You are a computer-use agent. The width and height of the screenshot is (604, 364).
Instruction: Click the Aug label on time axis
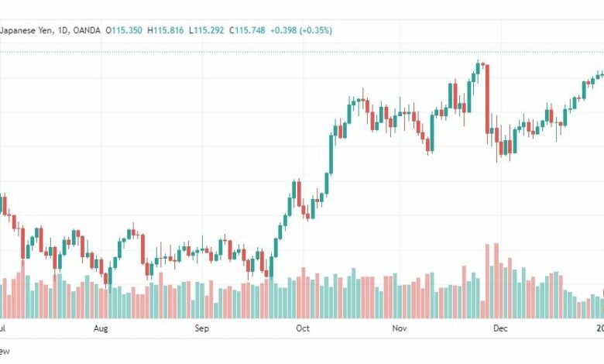click(x=101, y=328)
